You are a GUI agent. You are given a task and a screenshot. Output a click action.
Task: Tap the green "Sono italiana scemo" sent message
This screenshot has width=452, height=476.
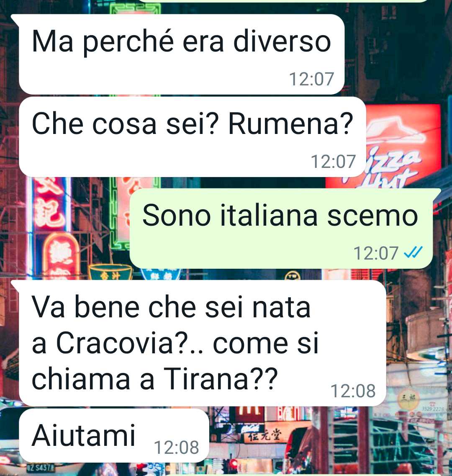[x=281, y=229]
